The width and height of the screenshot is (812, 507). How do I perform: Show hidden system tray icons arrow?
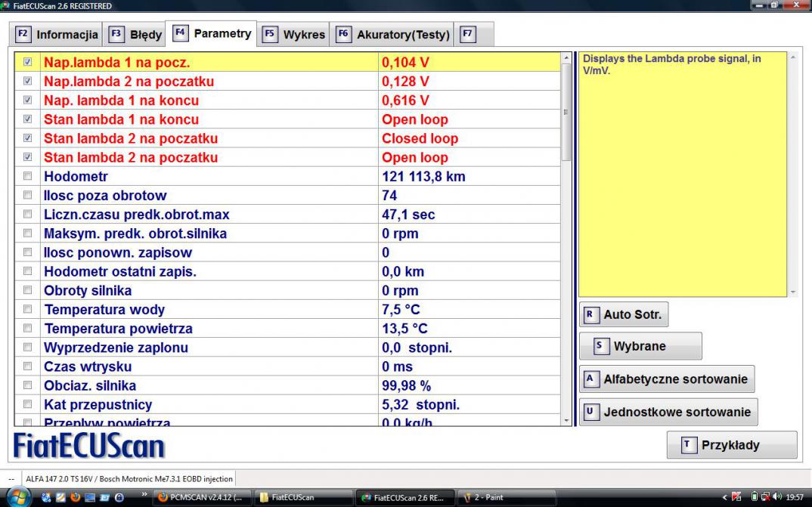click(725, 497)
